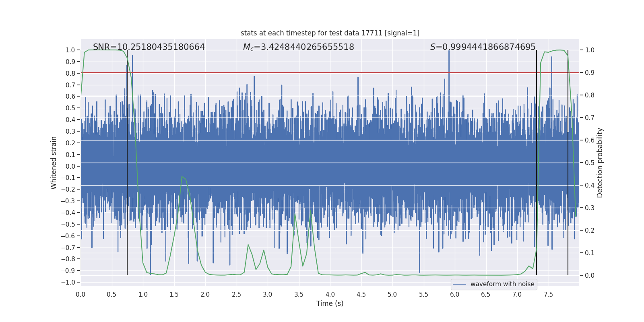Click the right axis tick label 0.0

click(x=590, y=275)
